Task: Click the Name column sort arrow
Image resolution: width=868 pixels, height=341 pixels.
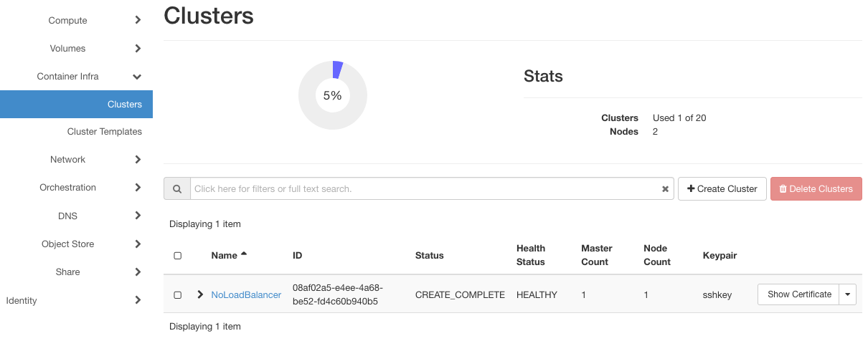Action: click(x=244, y=254)
